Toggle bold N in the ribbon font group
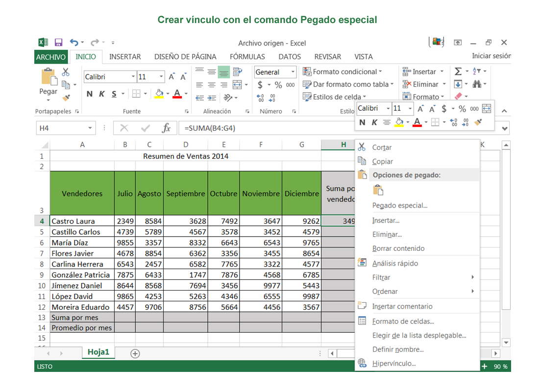Image resolution: width=539 pixels, height=392 pixels. coord(90,94)
